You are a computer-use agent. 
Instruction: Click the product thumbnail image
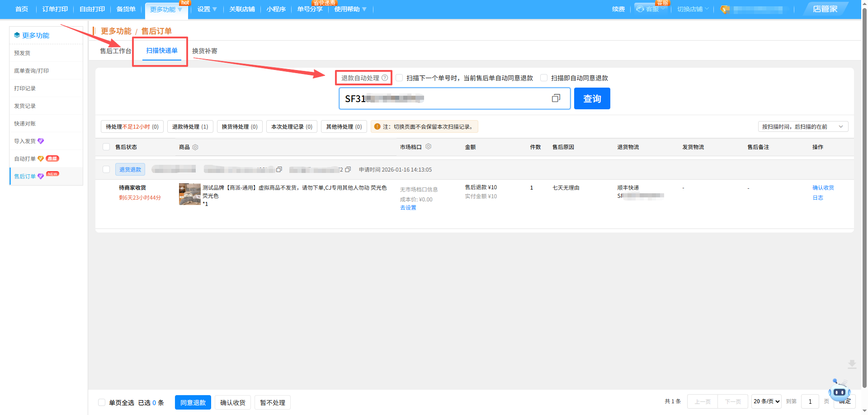pos(189,194)
